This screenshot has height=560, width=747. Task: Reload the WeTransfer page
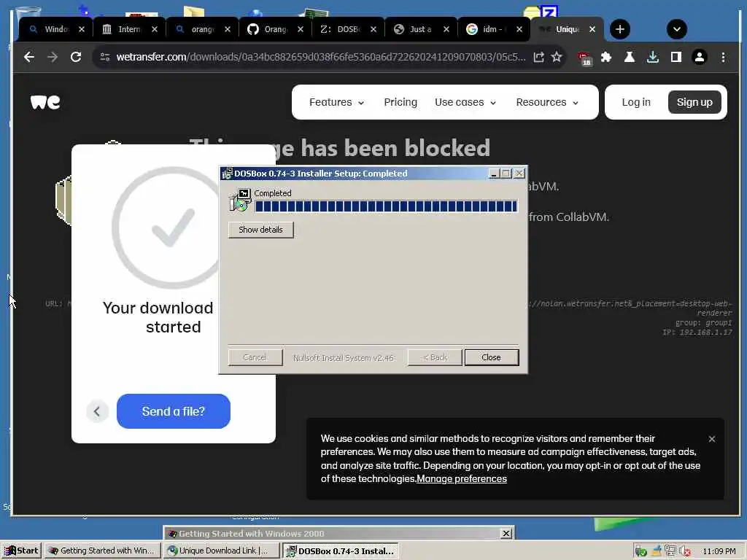(x=76, y=57)
